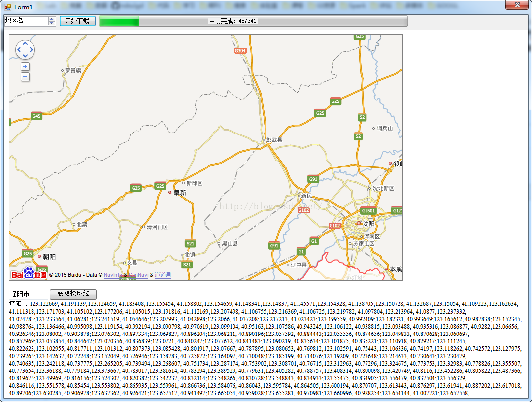Click the map pan down arrow
Image resolution: width=532 pixels, height=402 pixels.
(x=25, y=56)
